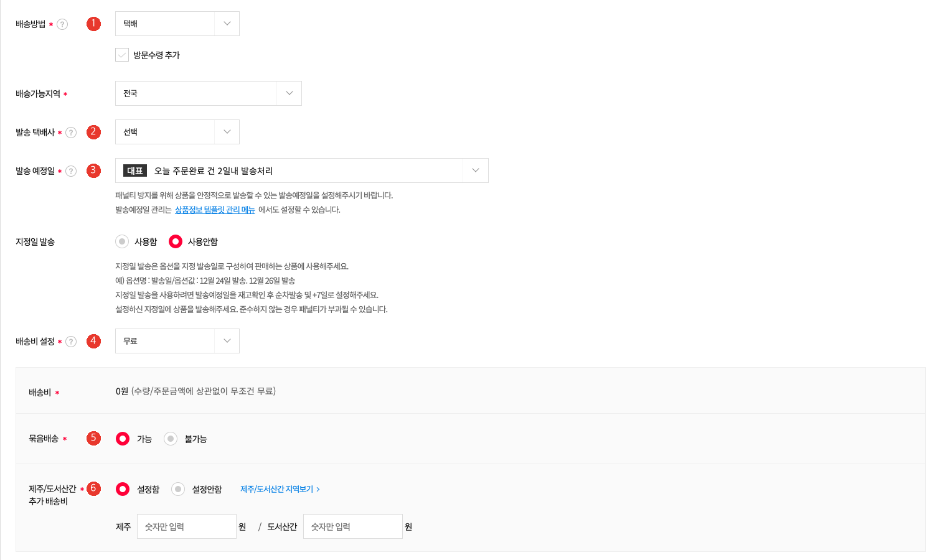The width and height of the screenshot is (932, 560).
Task: Click help icon next to 배송방법
Action: (62, 24)
